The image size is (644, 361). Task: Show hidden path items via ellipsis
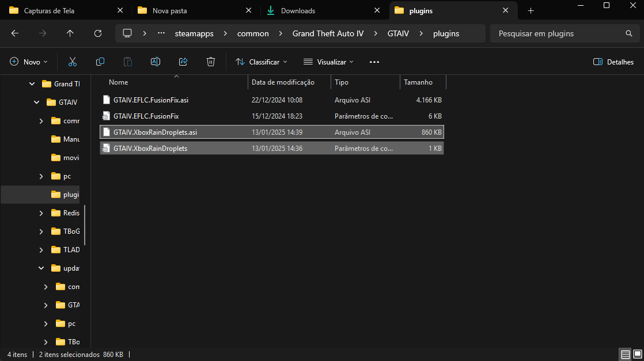(161, 33)
